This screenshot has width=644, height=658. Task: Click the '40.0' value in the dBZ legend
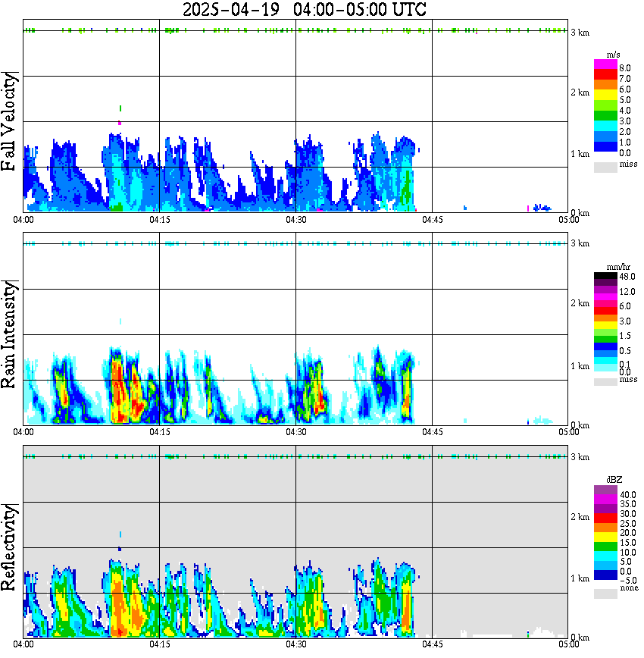pos(627,495)
